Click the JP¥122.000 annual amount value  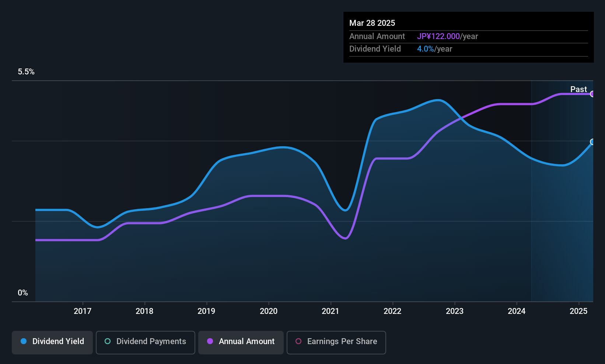pos(438,36)
